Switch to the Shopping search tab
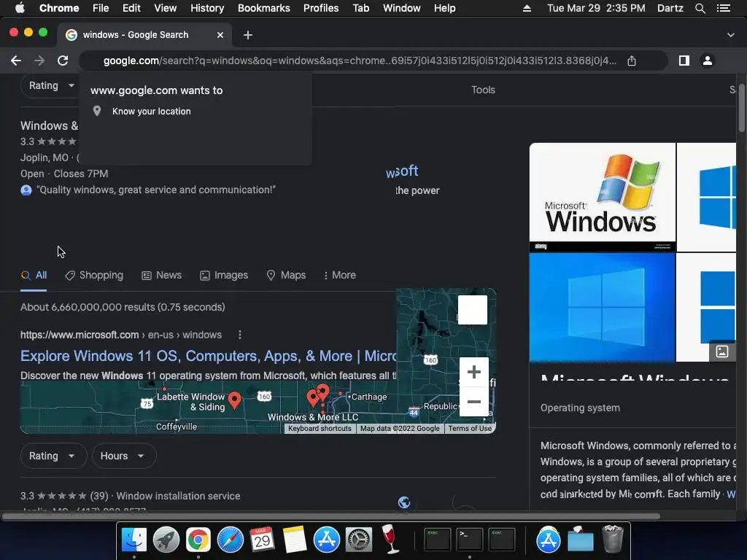The image size is (747, 560). coord(94,275)
